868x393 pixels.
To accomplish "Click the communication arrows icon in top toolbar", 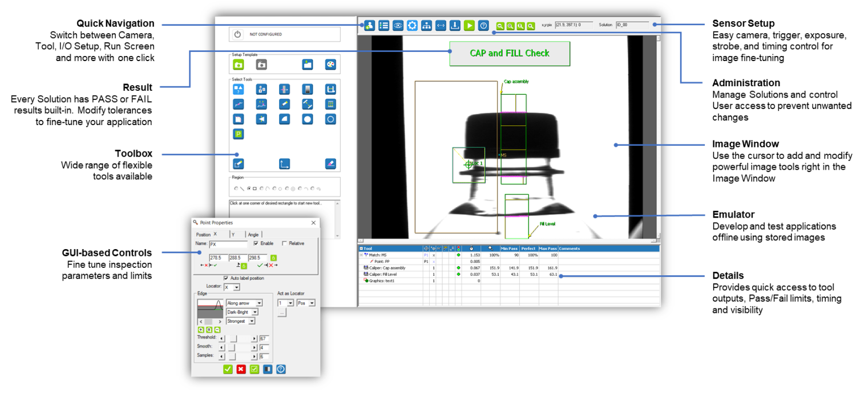I will pyautogui.click(x=441, y=25).
